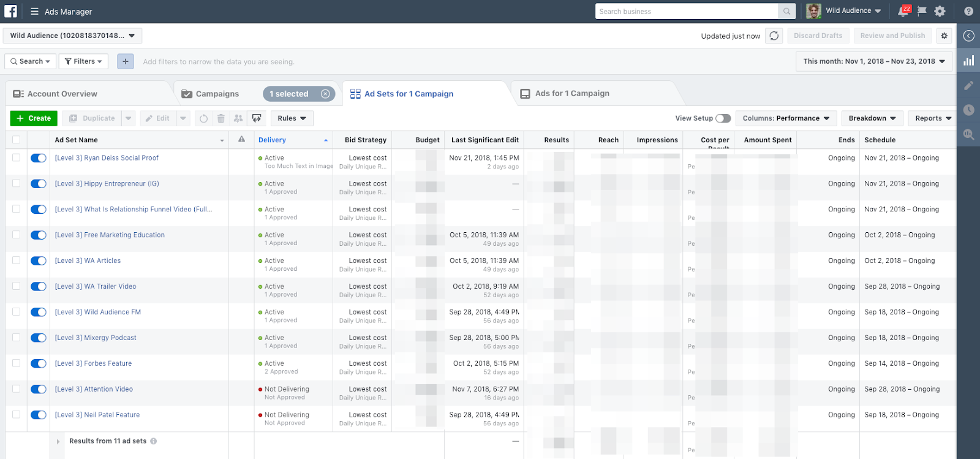Click in the Search business input field
The image size is (980, 459).
click(x=687, y=11)
